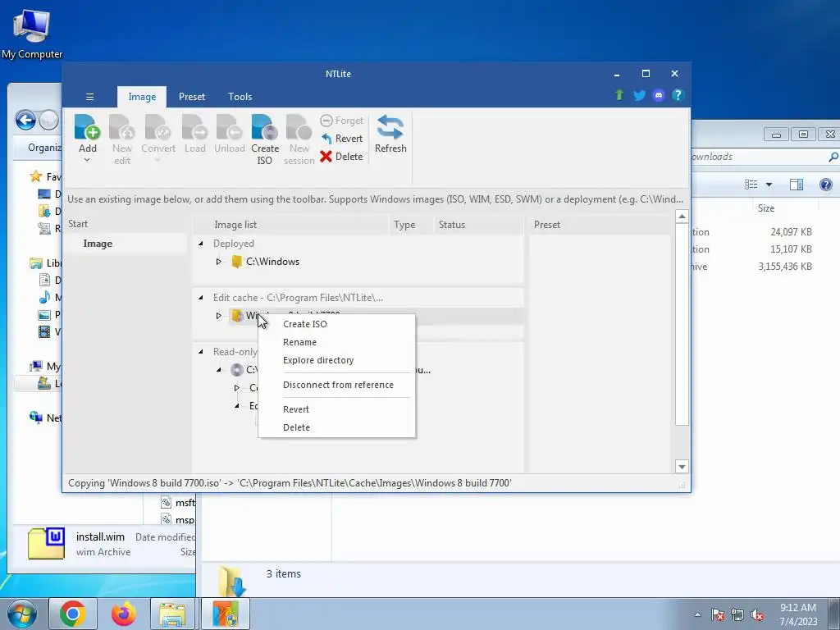Click Explorer's search magnifier icon
Viewport: 840px width, 630px height.
[x=833, y=157]
